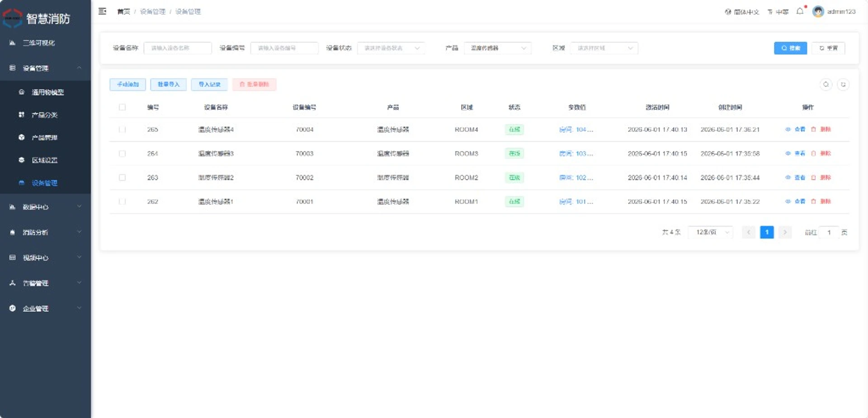Click the ROOM4 cell

tap(466, 129)
